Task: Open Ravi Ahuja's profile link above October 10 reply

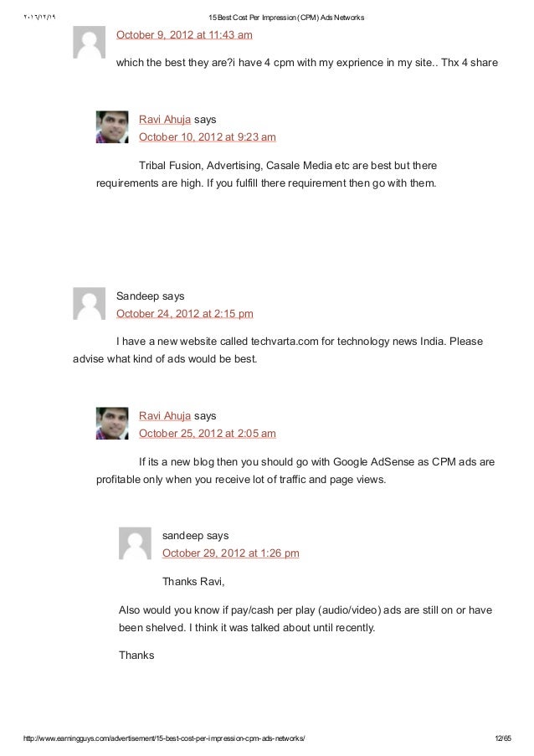Action: tap(165, 120)
